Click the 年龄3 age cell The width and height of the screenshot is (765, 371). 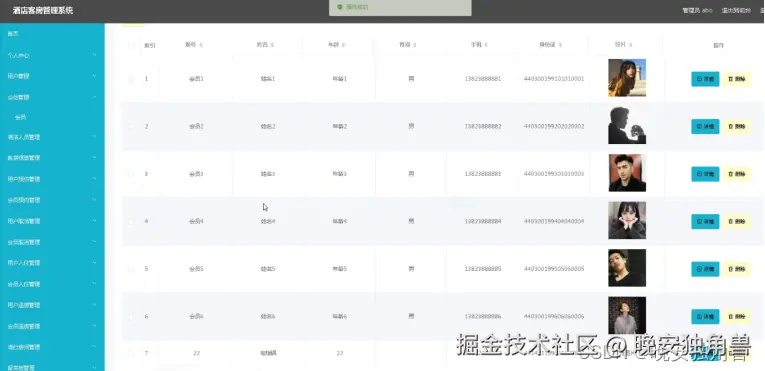[340, 174]
